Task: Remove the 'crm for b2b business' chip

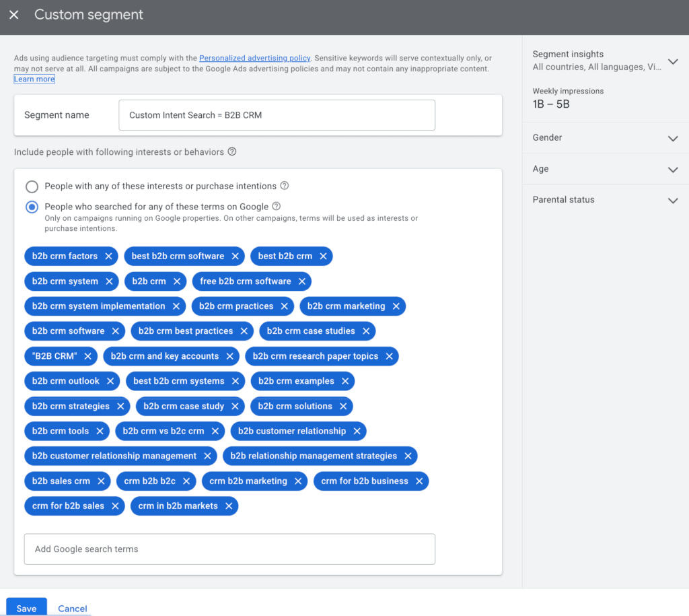Action: (419, 481)
